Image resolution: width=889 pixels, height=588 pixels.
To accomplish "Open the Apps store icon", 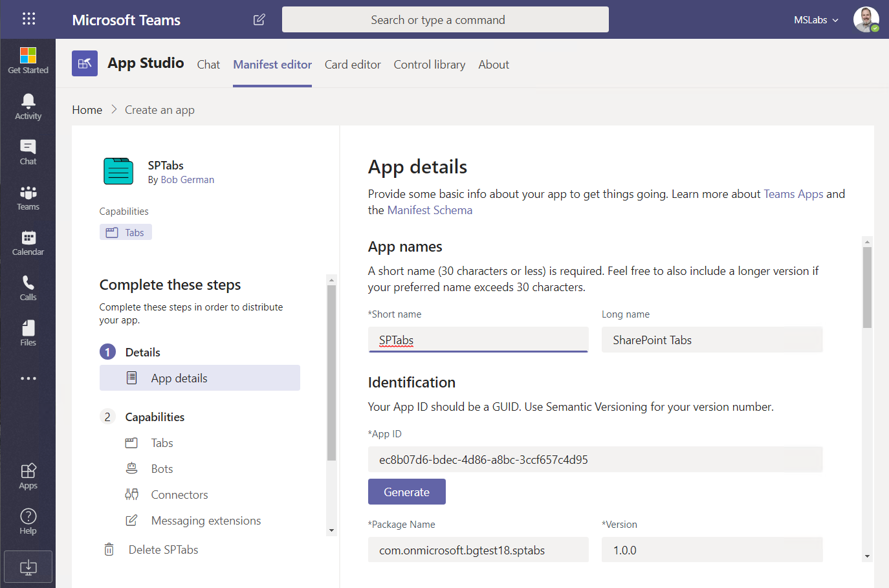I will (x=28, y=476).
